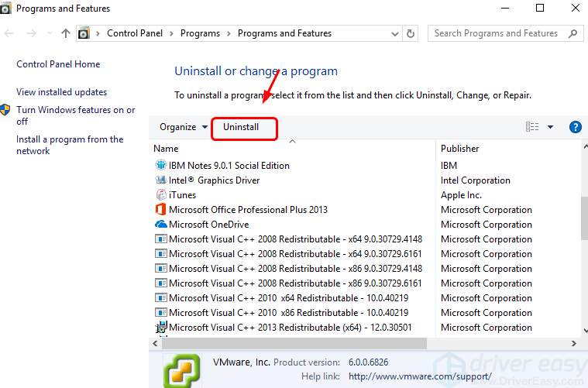Open the recent locations dropdown arrow
Viewport: 588px width, 388px height.
coord(50,33)
